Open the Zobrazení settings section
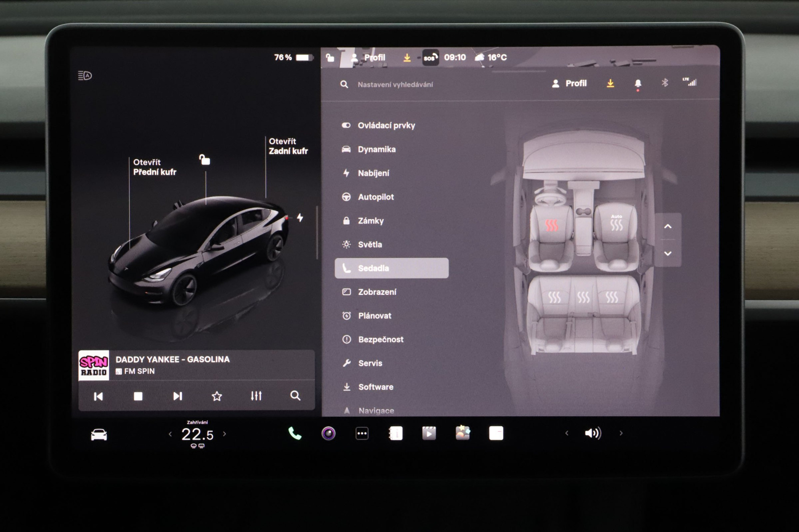The width and height of the screenshot is (799, 532). [377, 292]
